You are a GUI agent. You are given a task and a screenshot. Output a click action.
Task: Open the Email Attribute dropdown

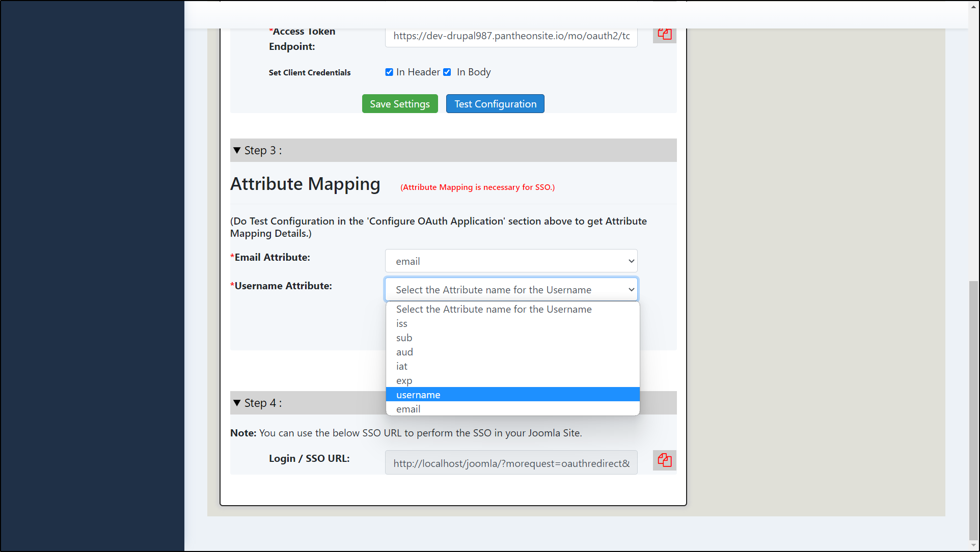[511, 261]
